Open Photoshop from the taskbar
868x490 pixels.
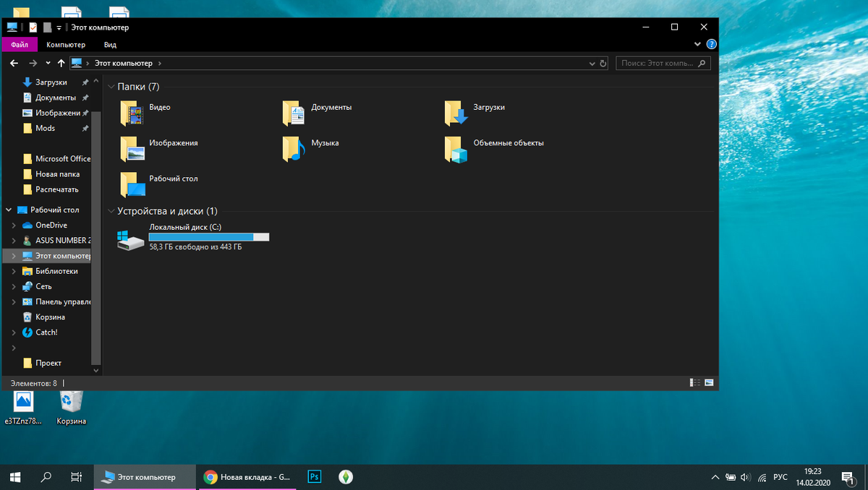pos(314,477)
